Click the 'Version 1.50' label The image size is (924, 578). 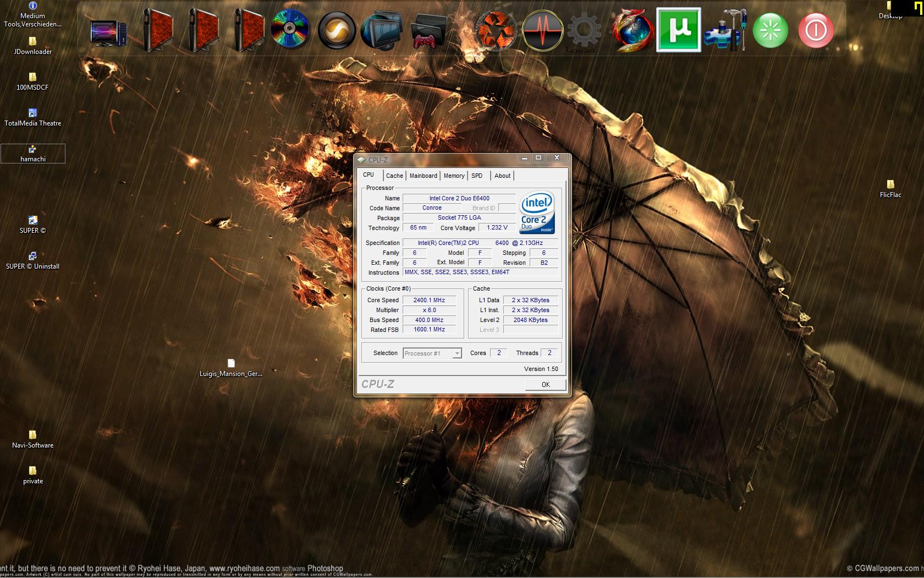pos(541,369)
